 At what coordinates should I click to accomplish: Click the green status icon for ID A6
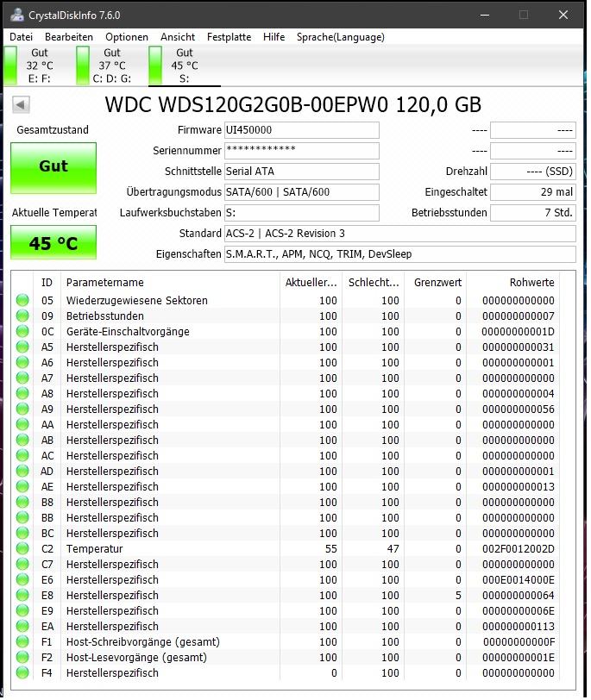(22, 362)
